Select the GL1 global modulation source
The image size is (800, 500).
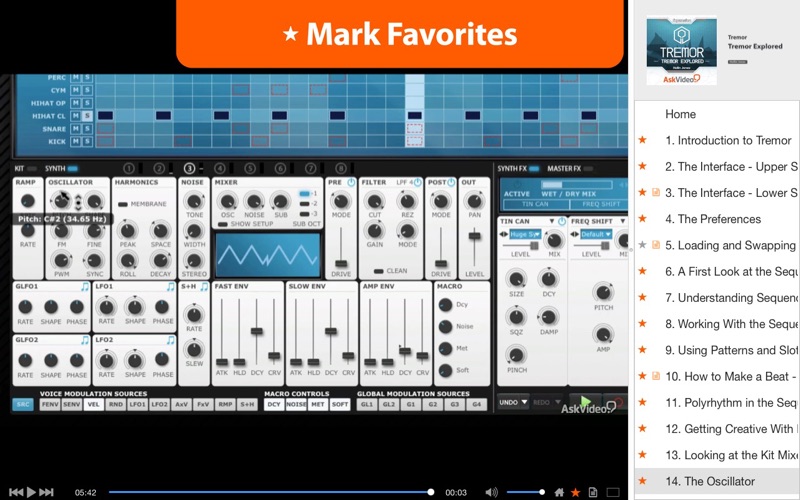pyautogui.click(x=366, y=404)
